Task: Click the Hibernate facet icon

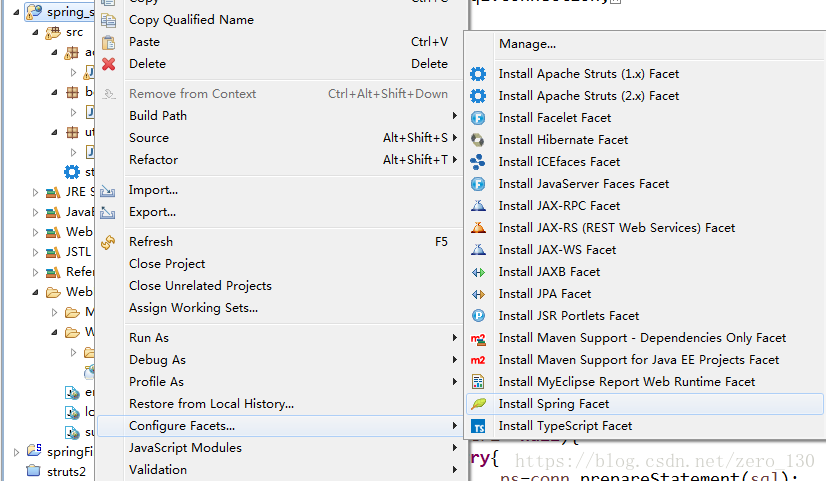Action: click(x=478, y=140)
